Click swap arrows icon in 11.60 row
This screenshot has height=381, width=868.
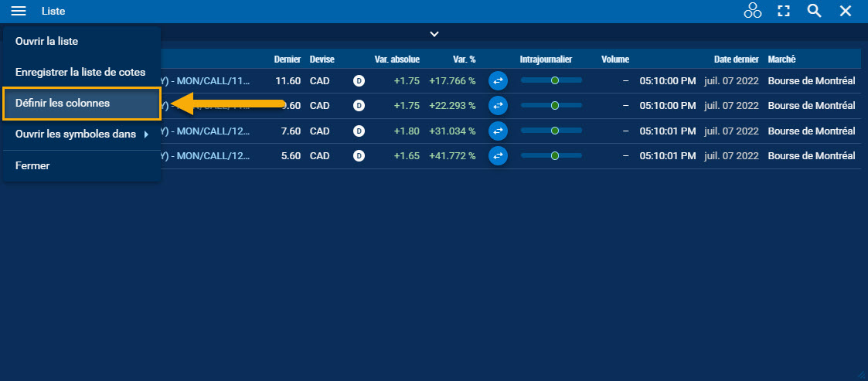pyautogui.click(x=498, y=80)
